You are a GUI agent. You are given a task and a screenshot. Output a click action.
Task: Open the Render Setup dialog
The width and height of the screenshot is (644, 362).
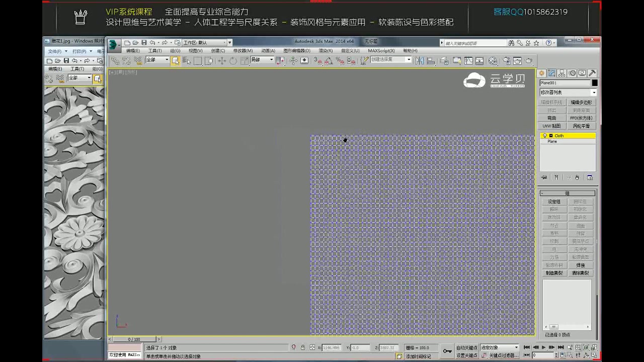pyautogui.click(x=507, y=60)
